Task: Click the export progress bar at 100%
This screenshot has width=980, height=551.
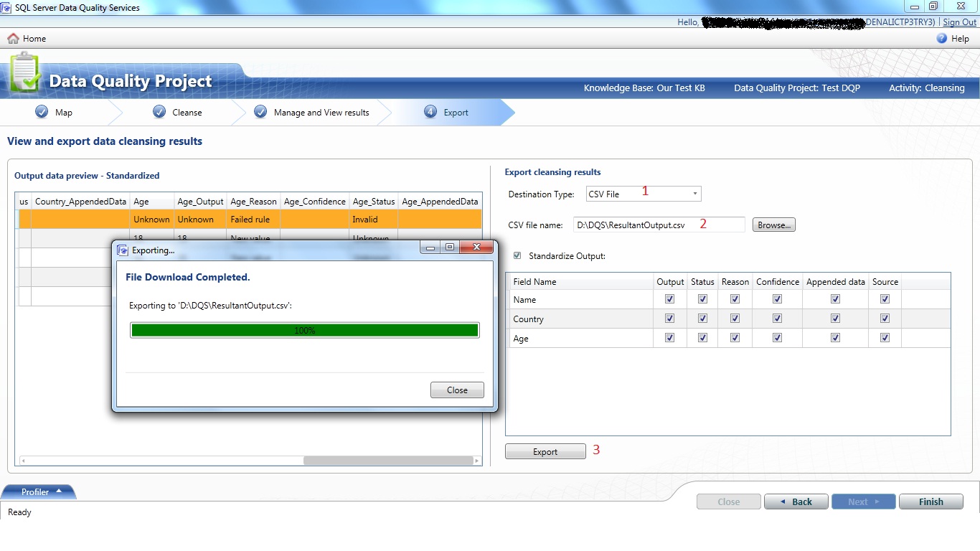Action: [305, 330]
